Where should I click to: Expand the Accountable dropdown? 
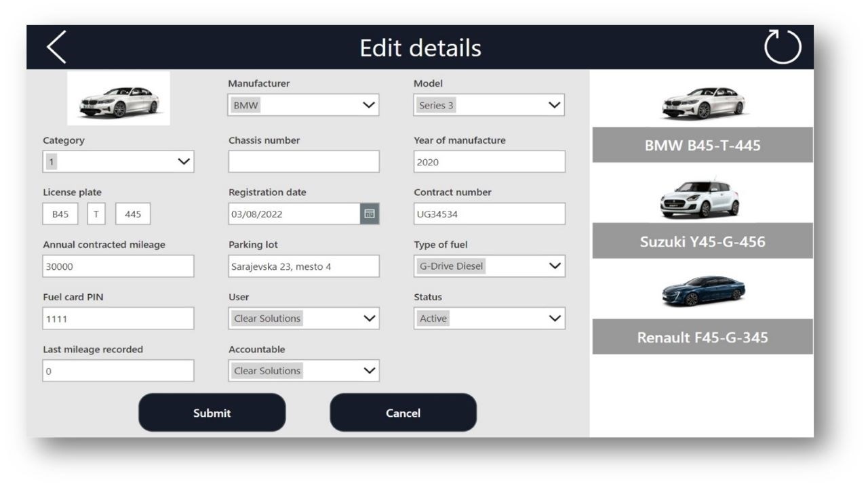tap(304, 371)
